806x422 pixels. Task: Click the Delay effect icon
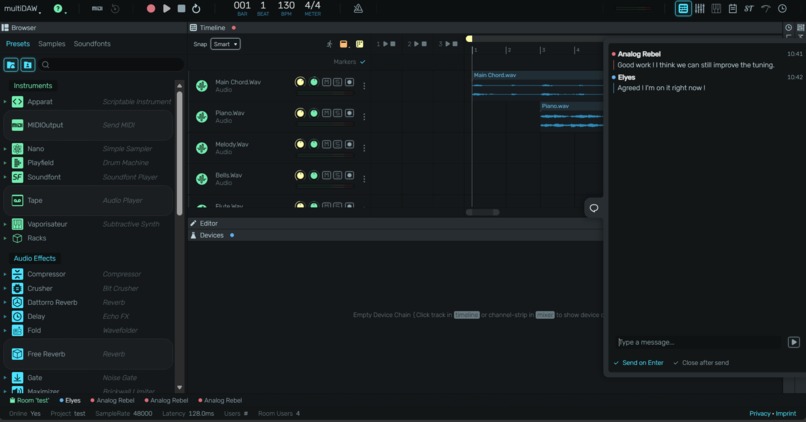(17, 316)
